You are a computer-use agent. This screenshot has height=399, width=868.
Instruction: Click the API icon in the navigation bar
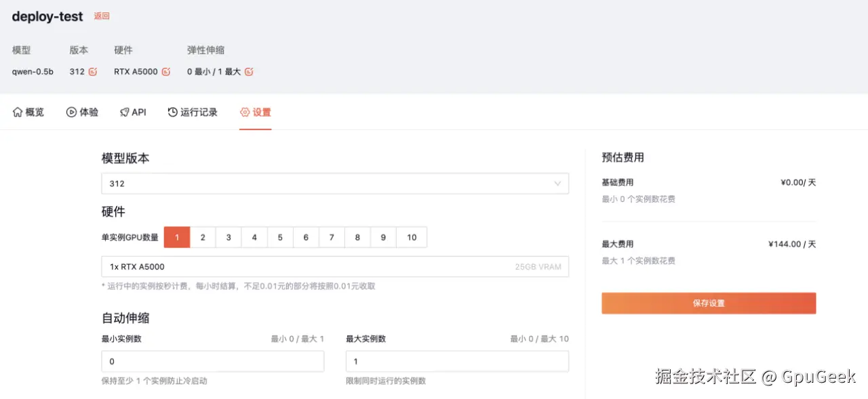click(123, 112)
